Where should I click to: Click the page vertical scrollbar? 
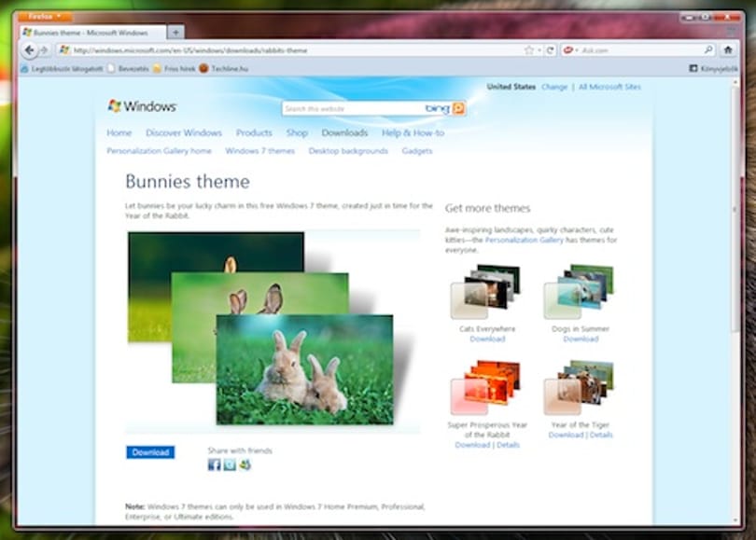(735, 210)
